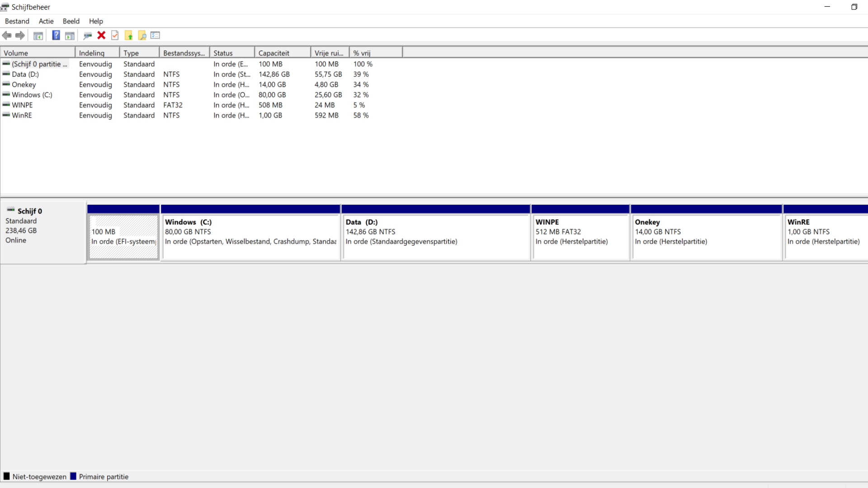Sort the list by Capaciteit column

283,53
